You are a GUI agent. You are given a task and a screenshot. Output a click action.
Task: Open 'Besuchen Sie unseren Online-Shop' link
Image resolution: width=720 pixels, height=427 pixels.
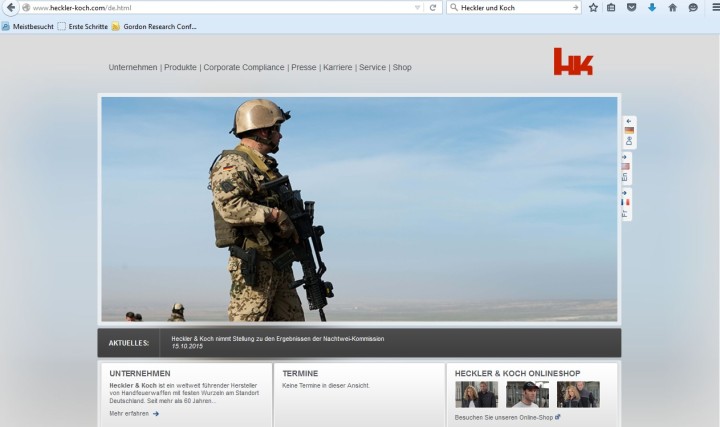[507, 417]
